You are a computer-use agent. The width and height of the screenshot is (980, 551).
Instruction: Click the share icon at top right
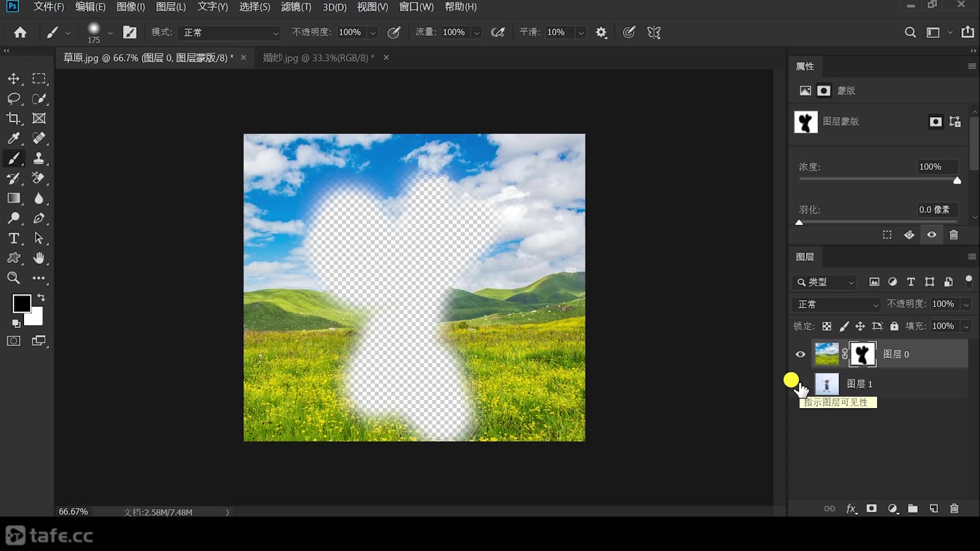click(x=968, y=32)
